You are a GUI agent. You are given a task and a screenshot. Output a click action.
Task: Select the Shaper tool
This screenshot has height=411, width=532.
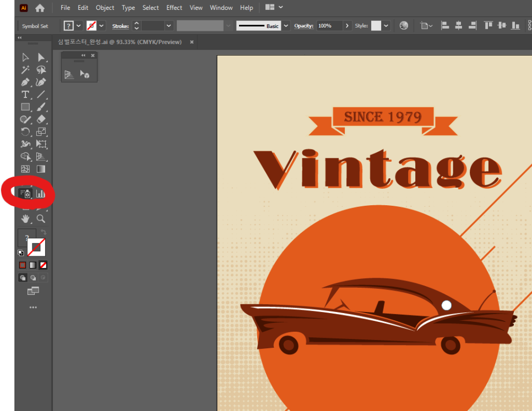25,119
